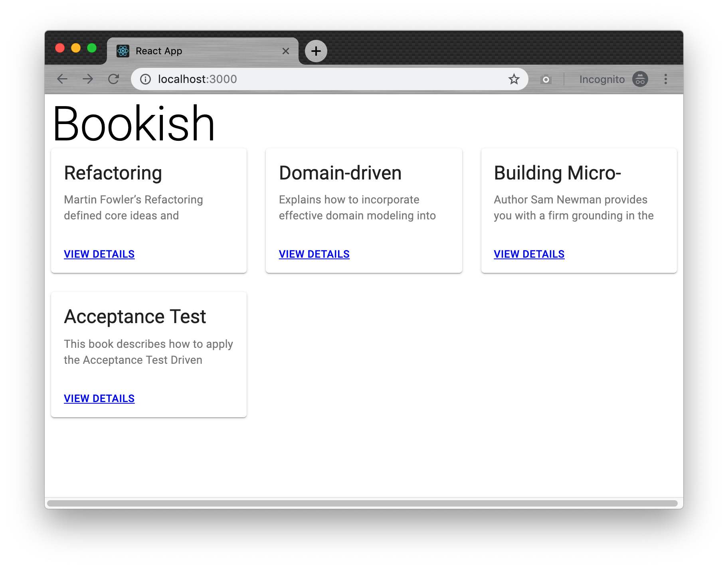Viewport: 728px width, 568px height.
Task: Open the site information panel in the address bar
Action: point(145,79)
